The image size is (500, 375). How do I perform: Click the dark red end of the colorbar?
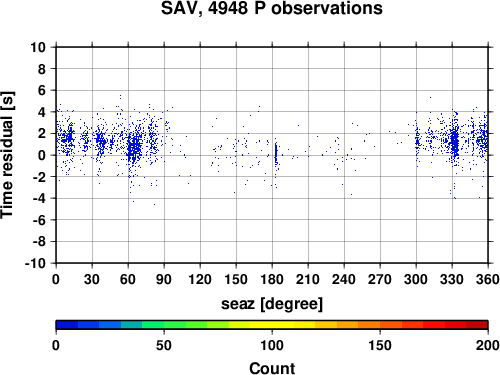(x=477, y=325)
